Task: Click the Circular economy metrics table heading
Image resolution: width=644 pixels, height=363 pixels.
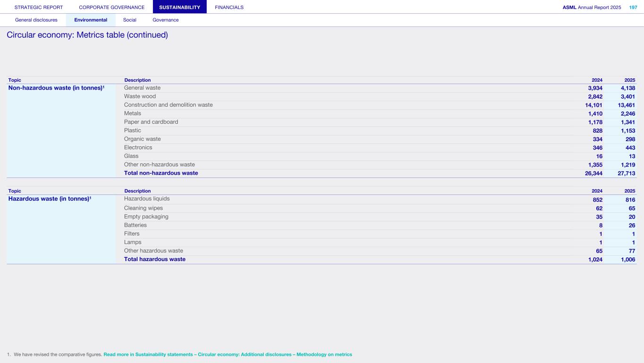Action: (x=87, y=35)
